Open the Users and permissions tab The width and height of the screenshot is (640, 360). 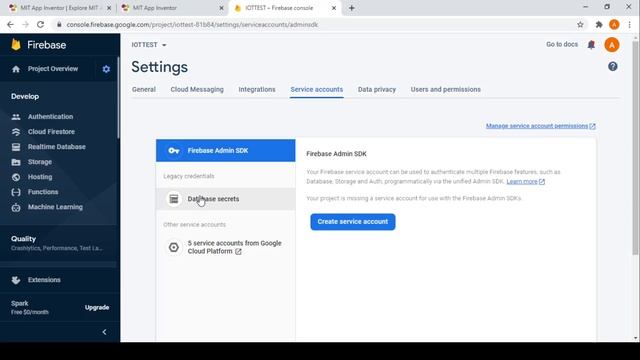(x=445, y=89)
